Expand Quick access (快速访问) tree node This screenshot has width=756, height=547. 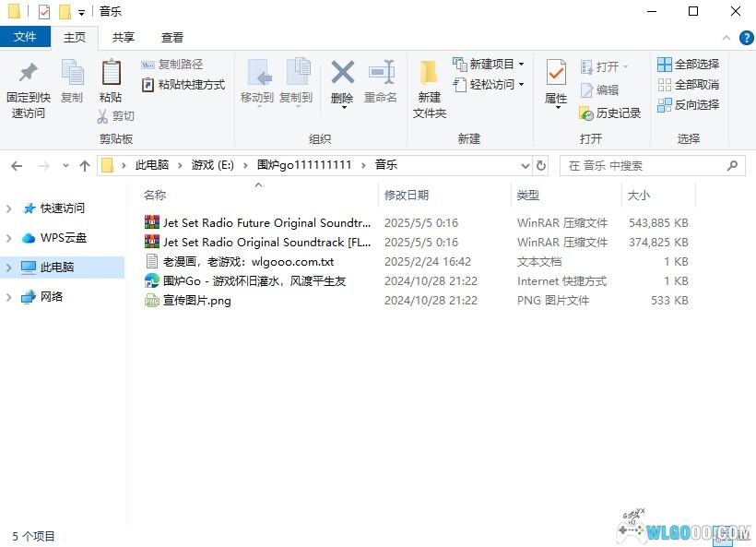[8, 208]
